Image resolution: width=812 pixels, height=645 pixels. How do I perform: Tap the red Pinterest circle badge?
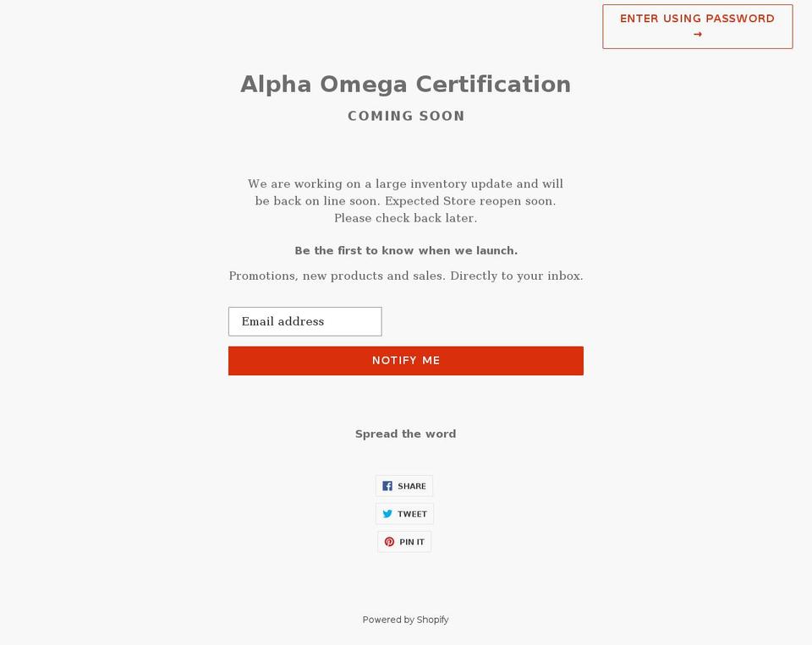(389, 541)
